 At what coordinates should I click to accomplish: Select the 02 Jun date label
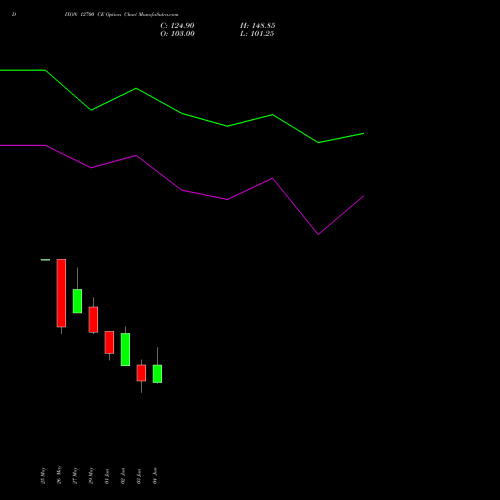[x=123, y=476]
